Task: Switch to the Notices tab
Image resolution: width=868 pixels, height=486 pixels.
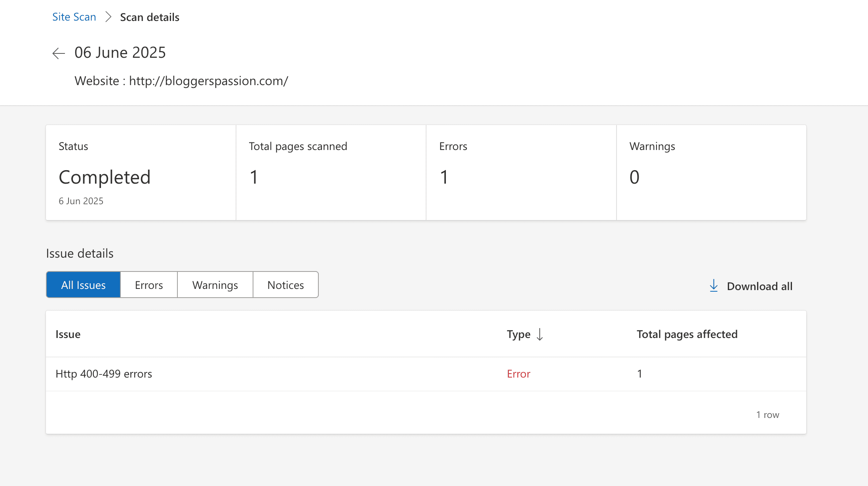Action: 286,285
